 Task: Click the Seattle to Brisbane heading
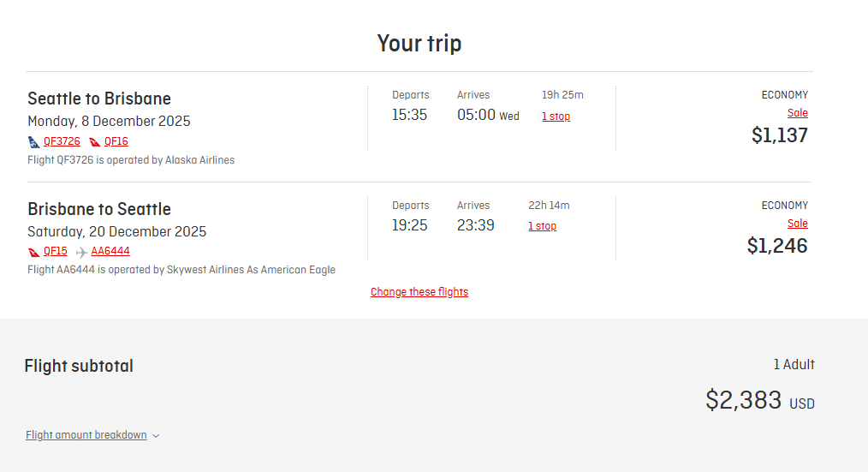[99, 99]
